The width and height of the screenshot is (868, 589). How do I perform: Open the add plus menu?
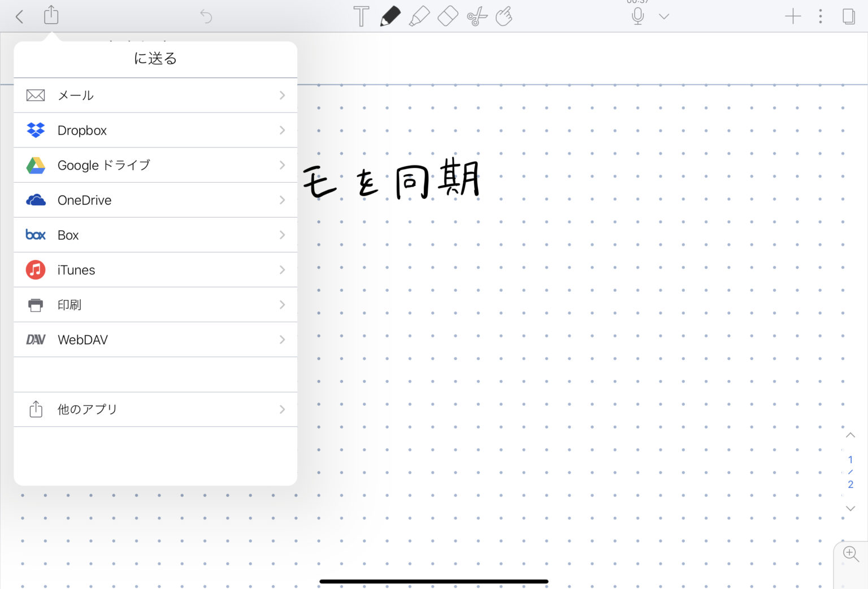coord(793,16)
